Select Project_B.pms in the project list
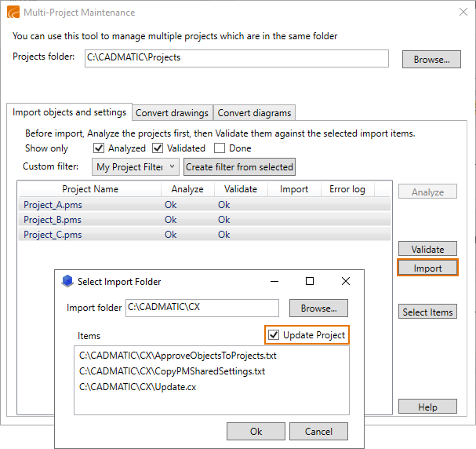 click(x=53, y=220)
